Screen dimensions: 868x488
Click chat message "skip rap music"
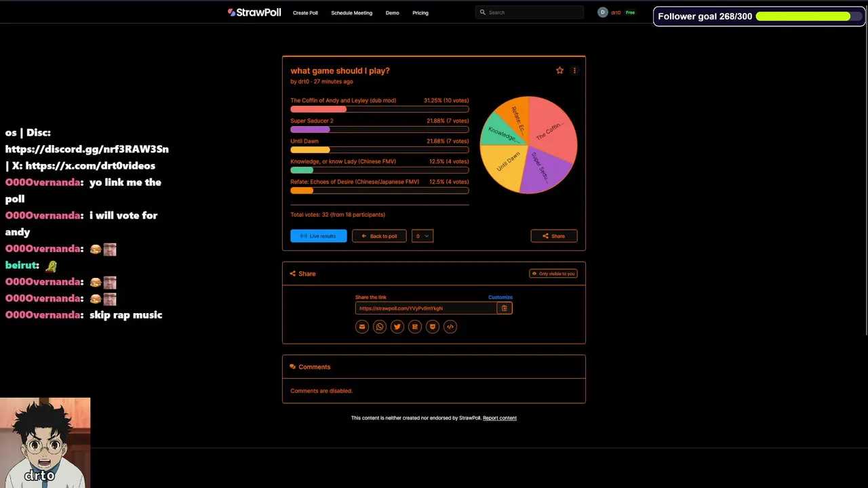click(126, 315)
